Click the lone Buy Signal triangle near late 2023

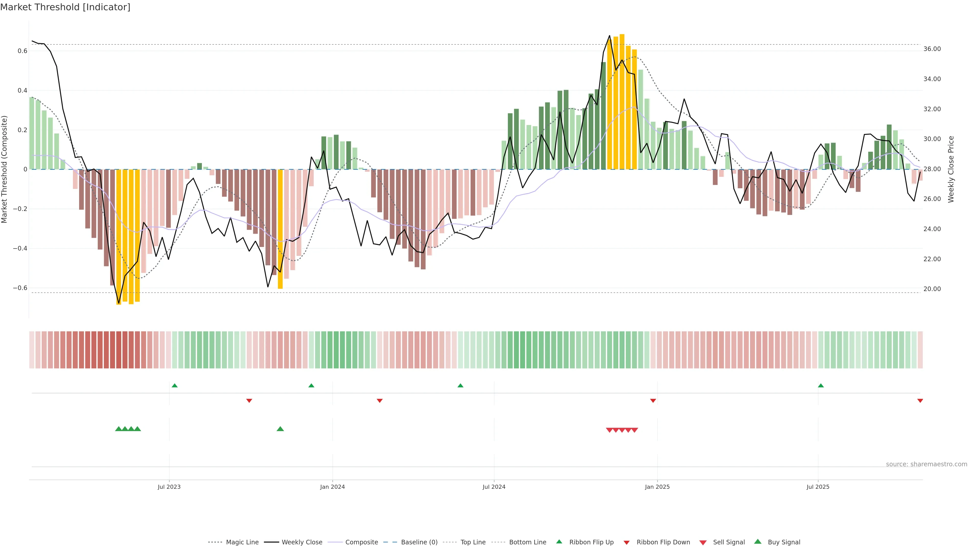pyautogui.click(x=280, y=429)
